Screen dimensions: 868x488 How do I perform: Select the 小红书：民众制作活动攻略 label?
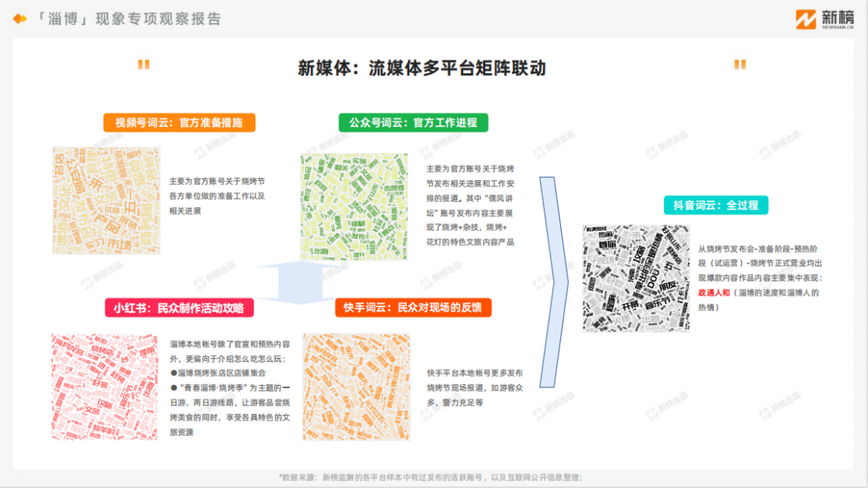point(179,308)
